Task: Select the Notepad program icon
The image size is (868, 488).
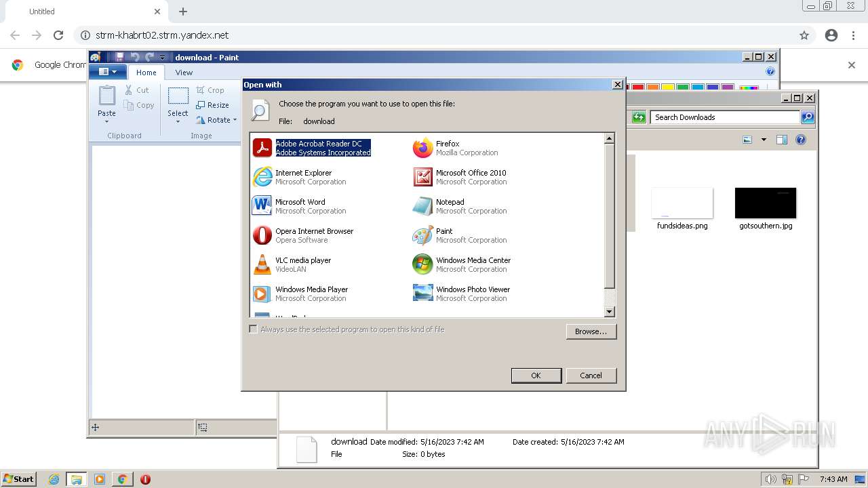Action: point(422,206)
